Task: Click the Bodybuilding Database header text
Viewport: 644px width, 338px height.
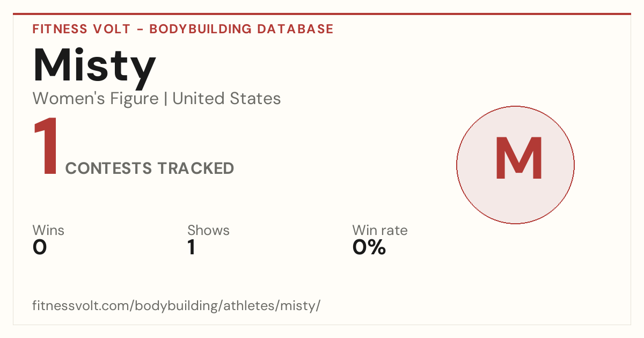Action: 241,29
